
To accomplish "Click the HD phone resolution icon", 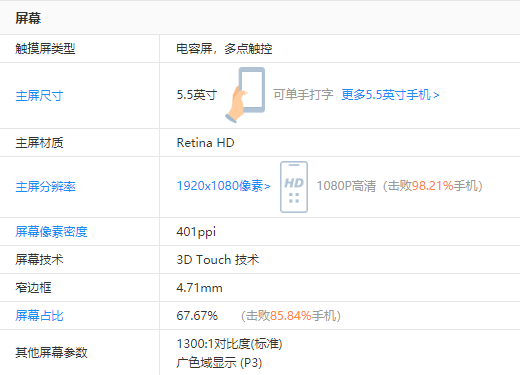I will point(294,187).
